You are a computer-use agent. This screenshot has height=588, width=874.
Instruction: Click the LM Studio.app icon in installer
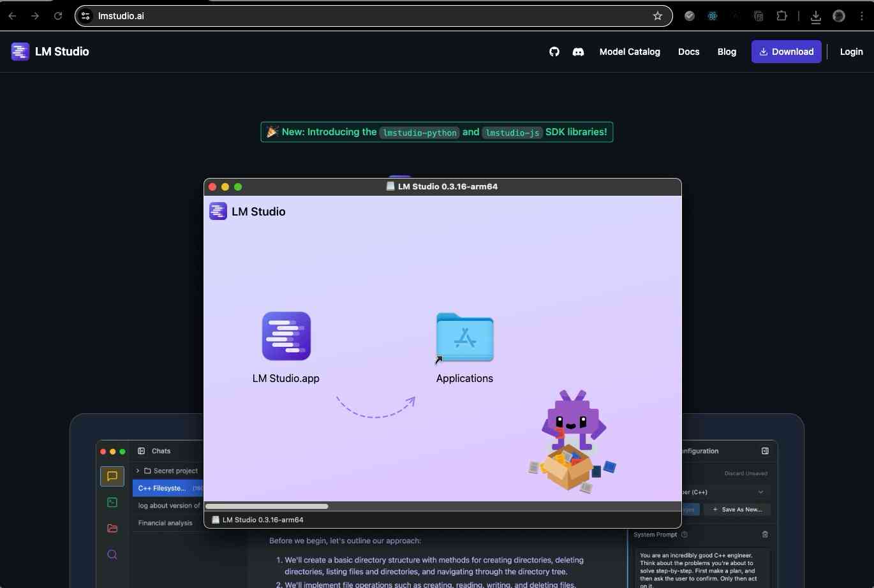click(x=286, y=336)
